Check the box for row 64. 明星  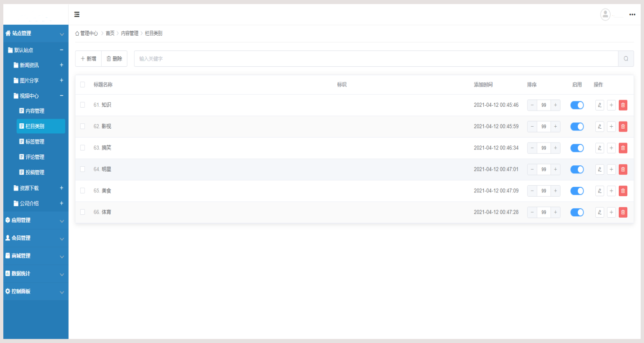[83, 169]
